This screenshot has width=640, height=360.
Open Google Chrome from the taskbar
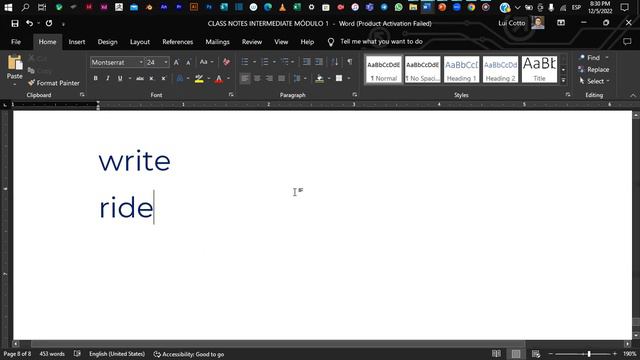click(x=471, y=7)
